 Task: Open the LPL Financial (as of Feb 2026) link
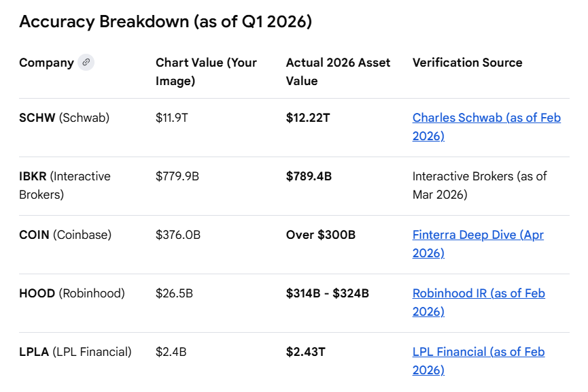click(x=479, y=361)
